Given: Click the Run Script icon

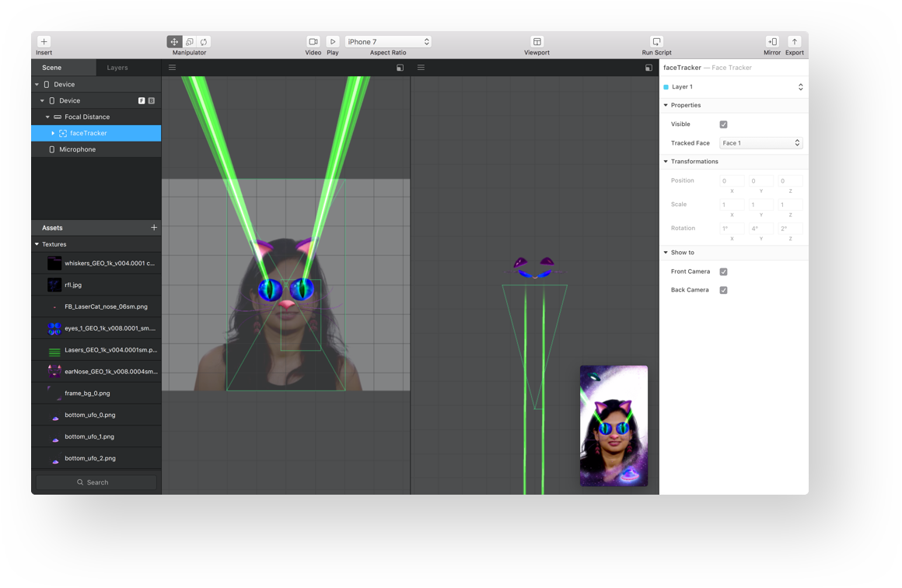Looking at the screenshot, I should (x=656, y=42).
